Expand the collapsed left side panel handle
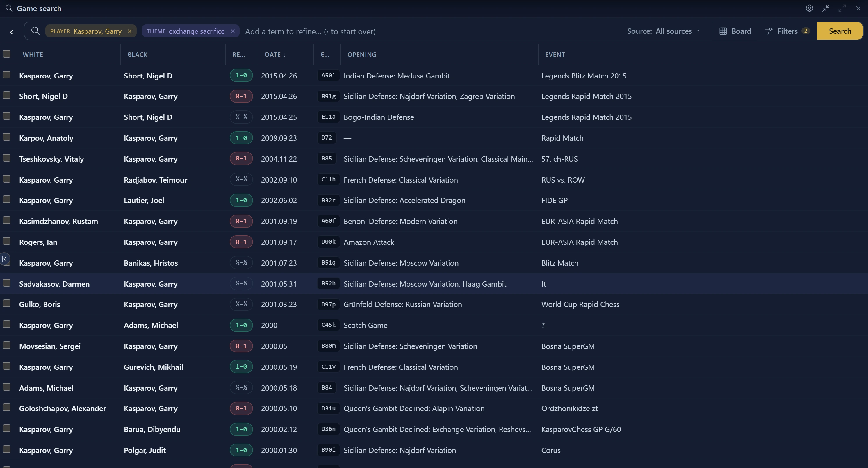 tap(4, 259)
